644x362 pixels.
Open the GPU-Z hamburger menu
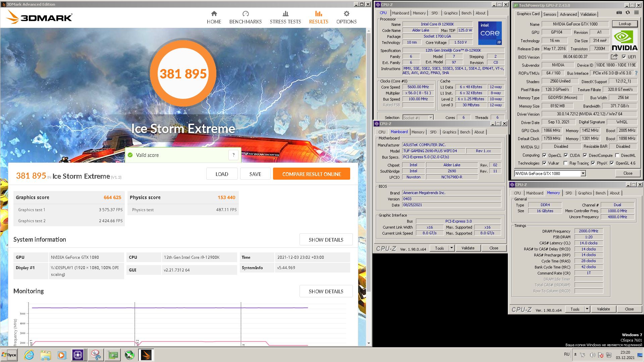pos(636,13)
